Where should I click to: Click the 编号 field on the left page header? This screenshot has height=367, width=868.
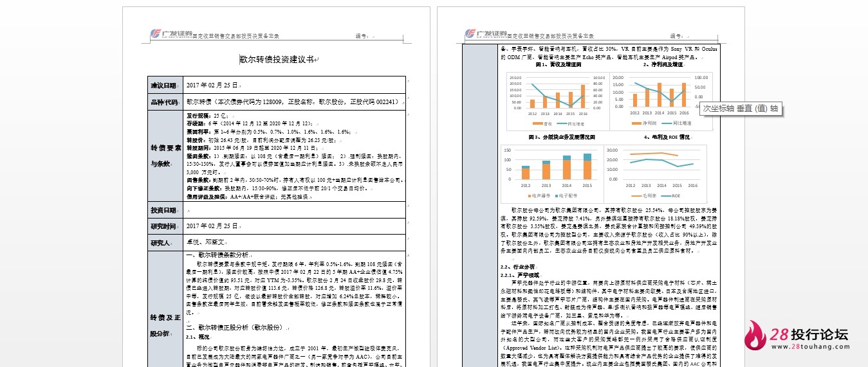pyautogui.click(x=363, y=37)
